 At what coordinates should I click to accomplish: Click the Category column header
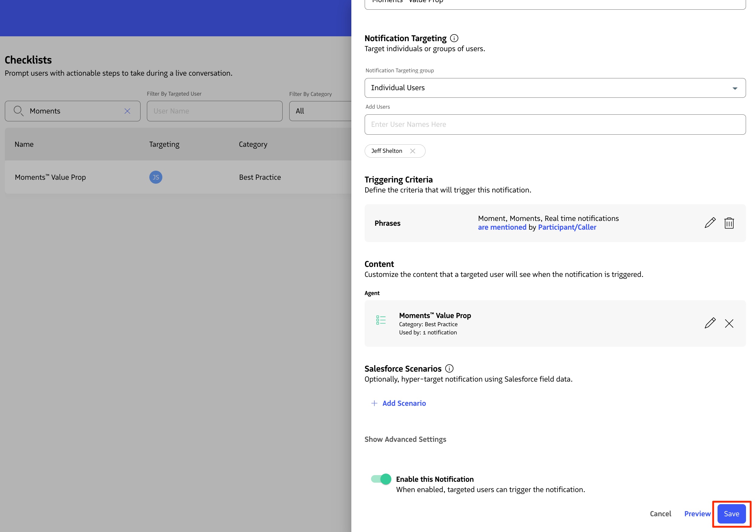253,144
